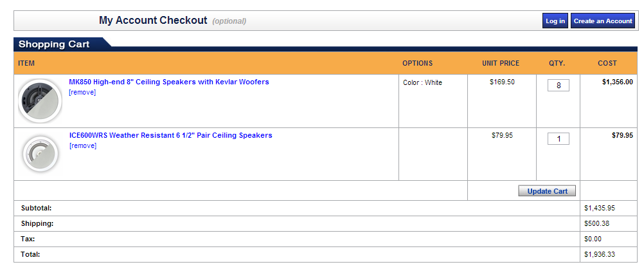
Task: Click the Total amount $1,936.33
Action: (x=599, y=254)
